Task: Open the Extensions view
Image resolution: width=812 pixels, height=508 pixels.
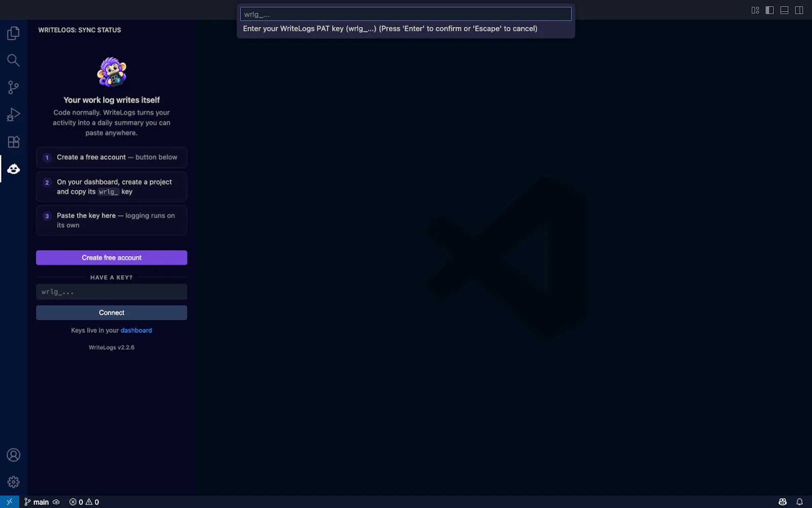Action: click(13, 142)
